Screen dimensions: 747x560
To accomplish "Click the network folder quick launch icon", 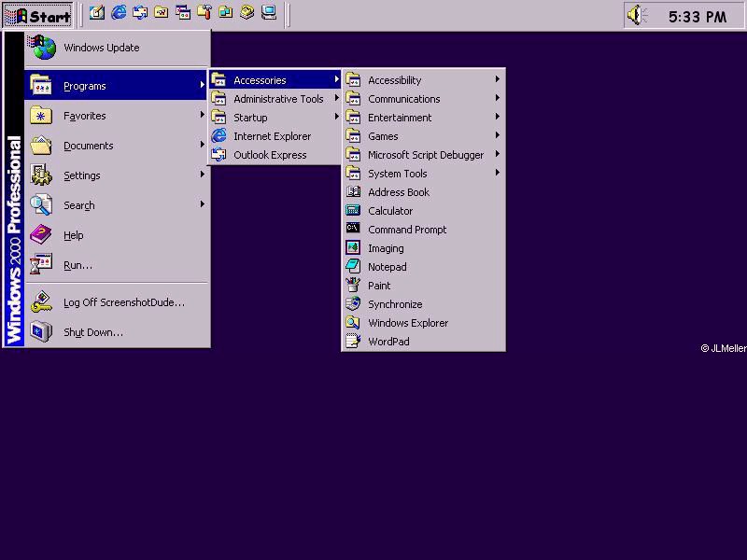I will 225,13.
